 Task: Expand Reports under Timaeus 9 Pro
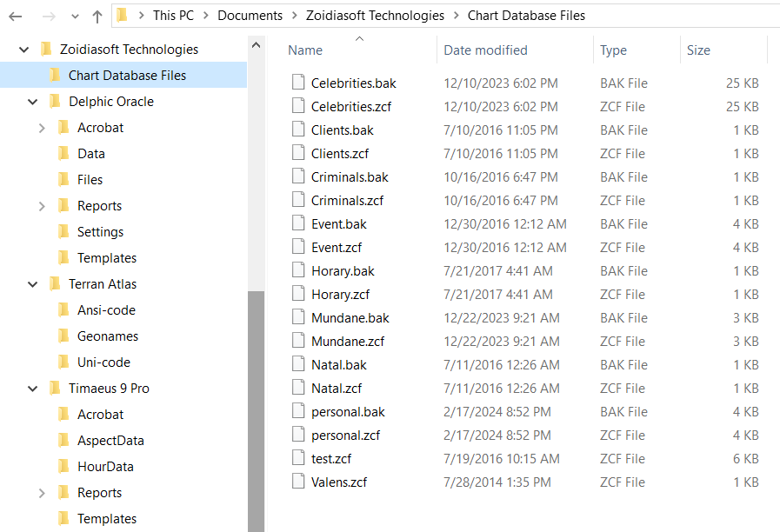pyautogui.click(x=42, y=493)
